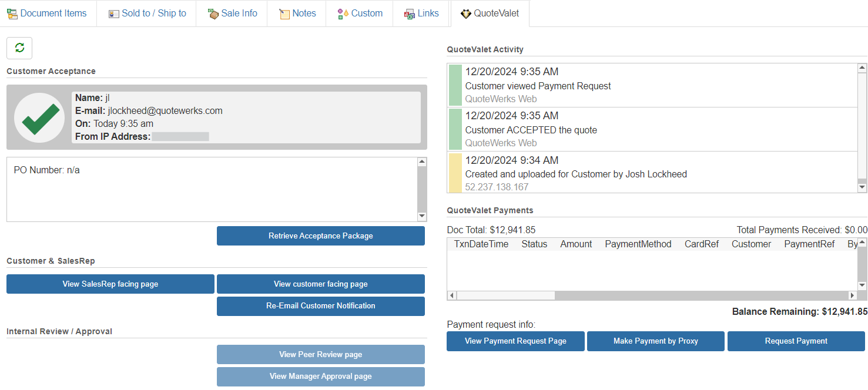Open the Links tab

421,14
